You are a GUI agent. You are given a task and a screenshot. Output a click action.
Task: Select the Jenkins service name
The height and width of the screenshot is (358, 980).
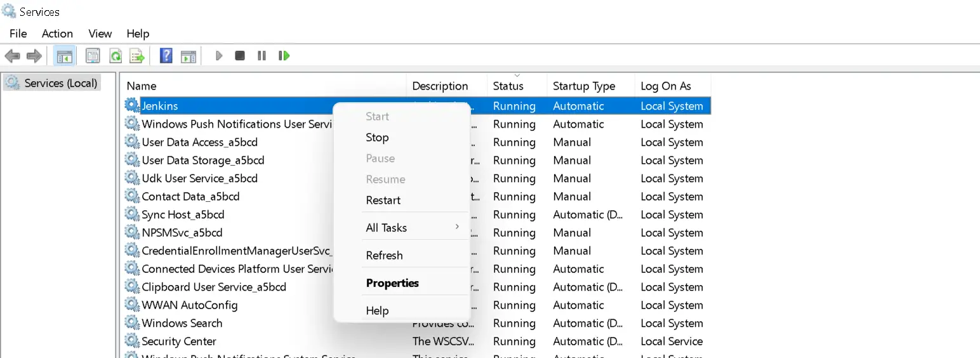(160, 105)
